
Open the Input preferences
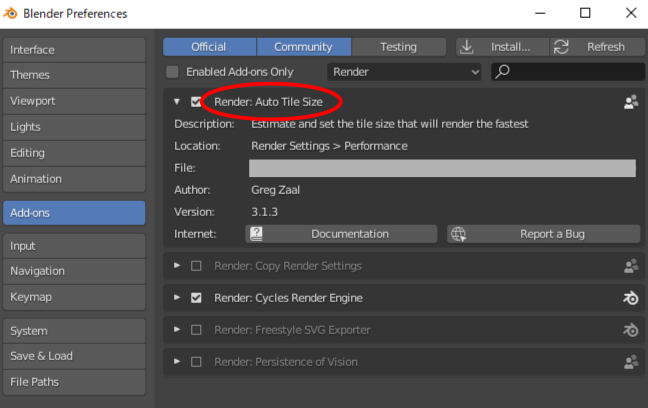coord(74,246)
